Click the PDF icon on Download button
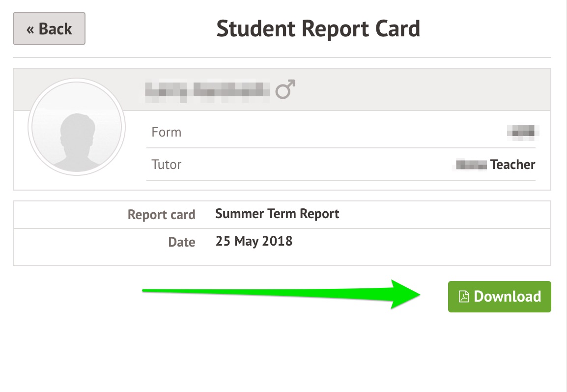567x392 pixels. (x=464, y=297)
